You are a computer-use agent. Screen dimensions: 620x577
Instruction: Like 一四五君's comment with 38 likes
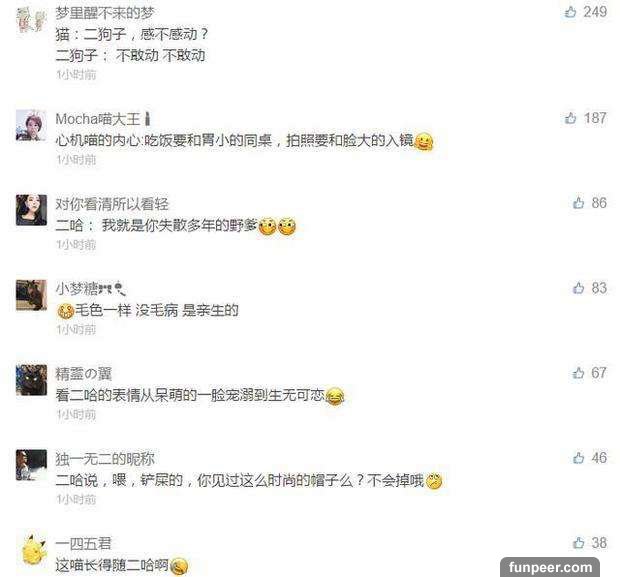[x=578, y=543]
